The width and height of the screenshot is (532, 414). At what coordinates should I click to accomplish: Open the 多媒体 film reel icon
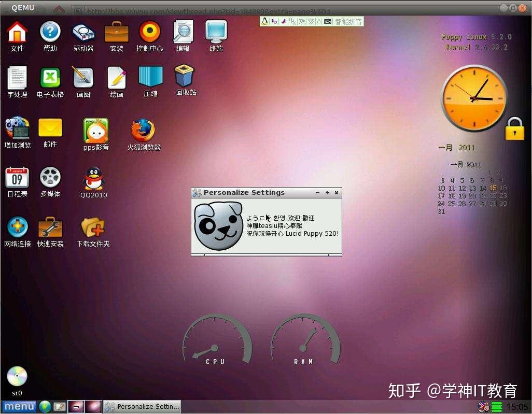point(50,177)
